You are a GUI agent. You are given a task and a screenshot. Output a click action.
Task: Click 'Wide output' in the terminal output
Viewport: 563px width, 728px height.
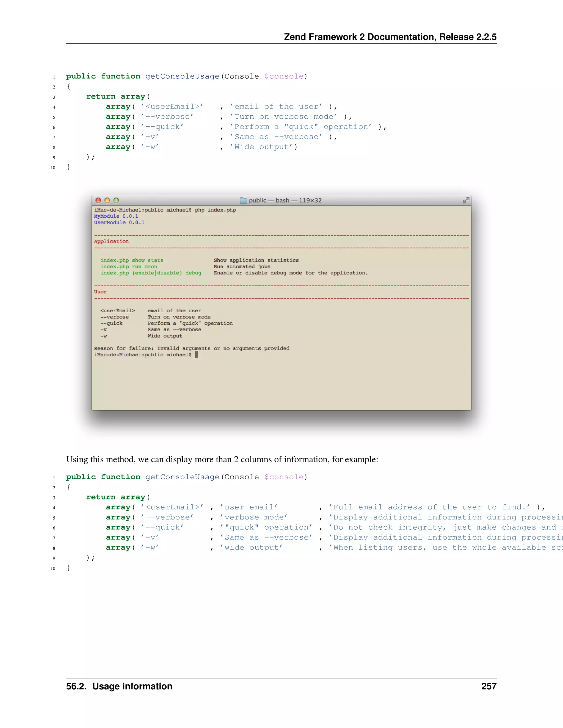165,336
